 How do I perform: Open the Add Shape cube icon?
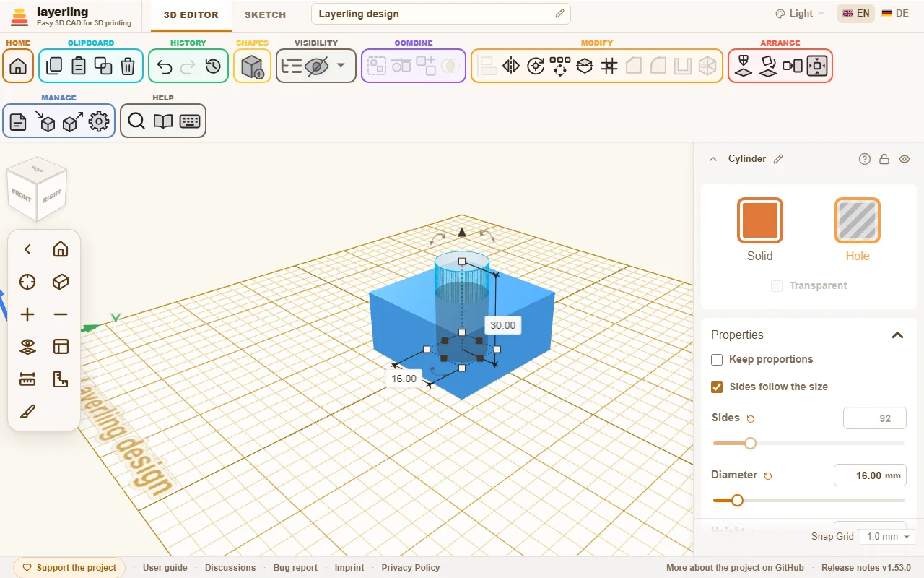click(x=252, y=66)
